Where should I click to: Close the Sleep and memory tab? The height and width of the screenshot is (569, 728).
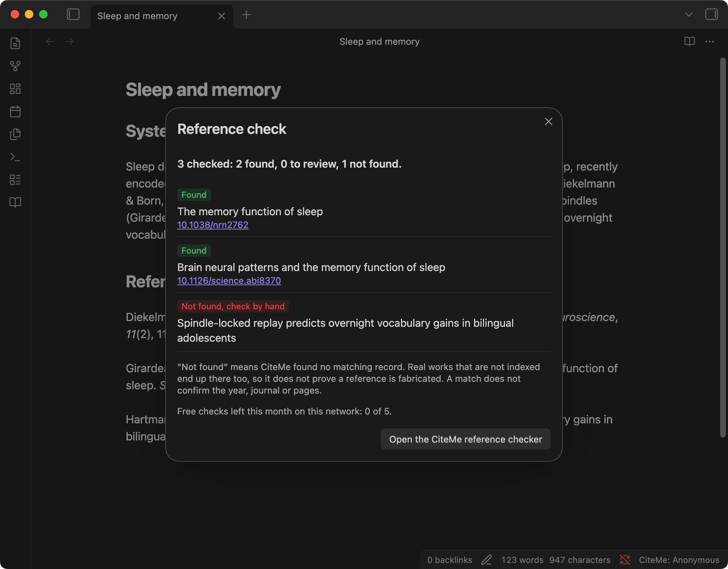click(x=222, y=16)
